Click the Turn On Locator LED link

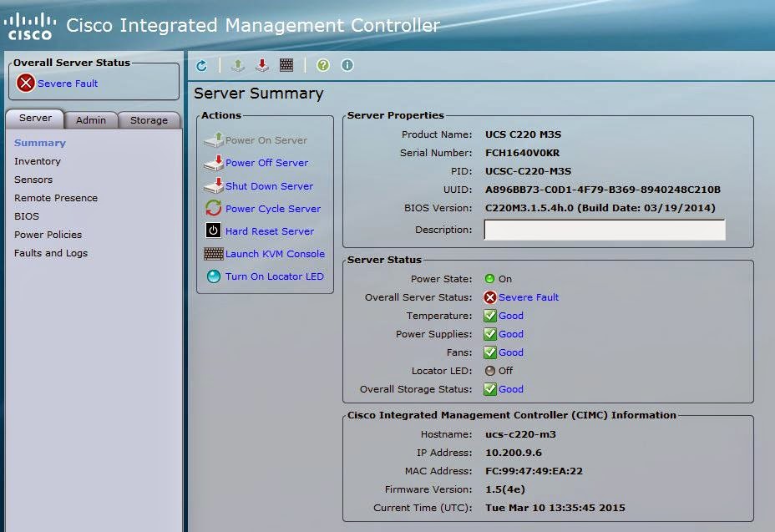[x=274, y=276]
